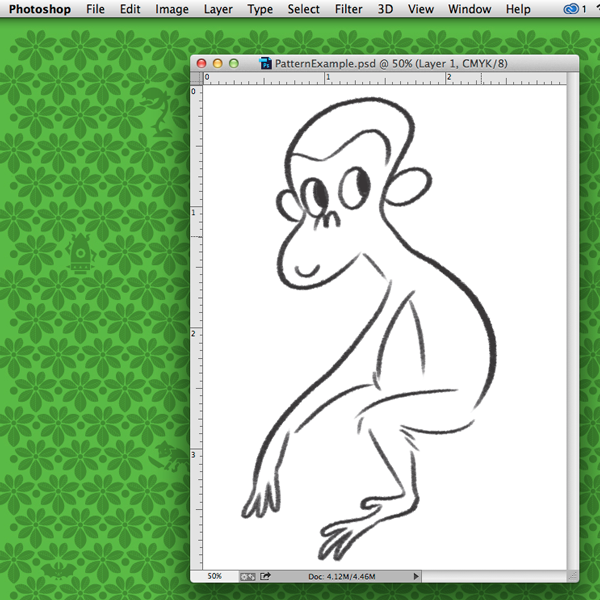The width and height of the screenshot is (600, 600).
Task: Open the File menu
Action: [95, 9]
